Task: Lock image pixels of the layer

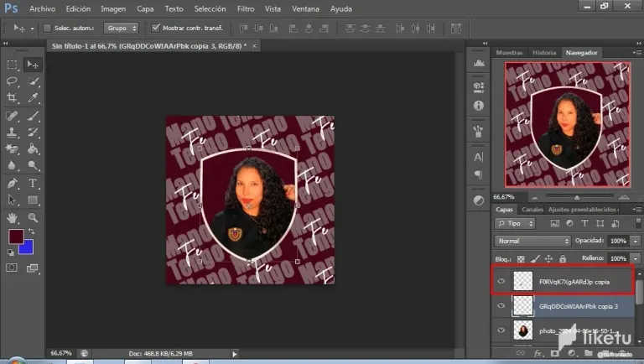Action: 535,259
